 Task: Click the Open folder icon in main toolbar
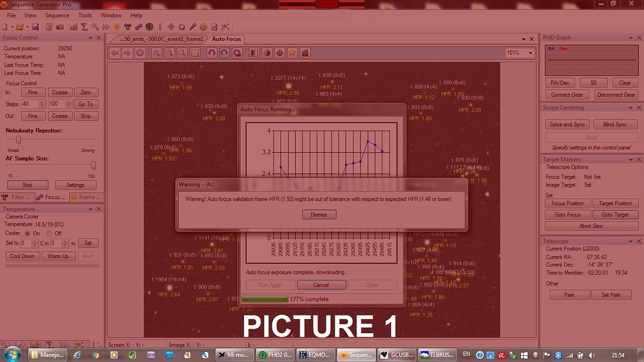pos(19,26)
